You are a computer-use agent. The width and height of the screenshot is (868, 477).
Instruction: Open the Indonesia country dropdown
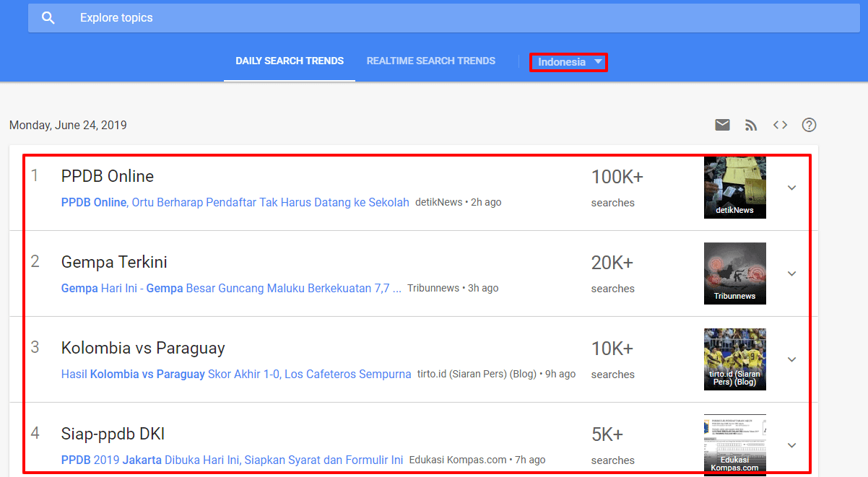568,62
